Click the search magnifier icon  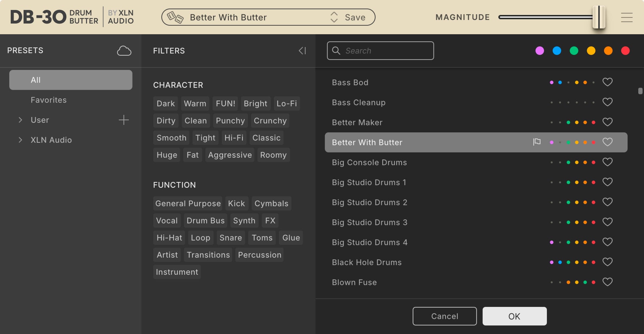tap(336, 50)
